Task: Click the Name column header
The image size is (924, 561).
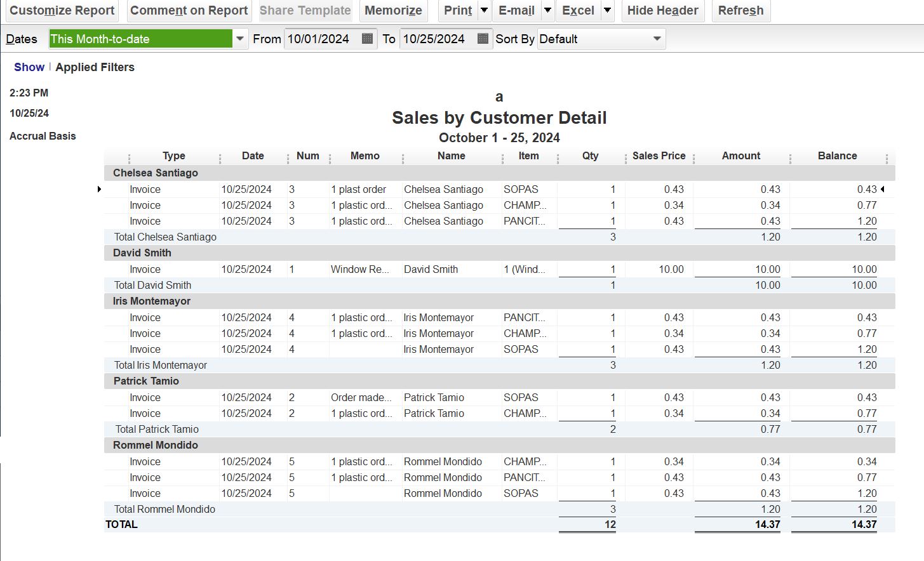Action: pyautogui.click(x=452, y=156)
